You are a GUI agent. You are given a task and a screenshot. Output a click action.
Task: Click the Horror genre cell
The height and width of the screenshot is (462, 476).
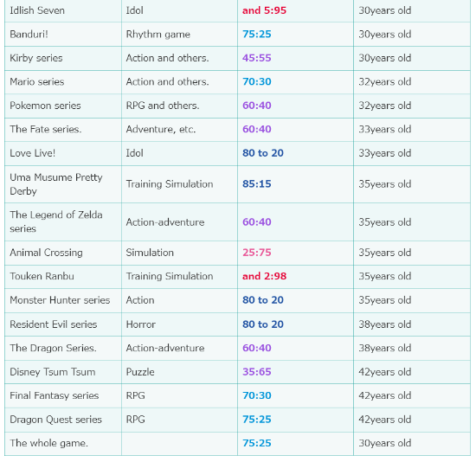[x=179, y=324]
